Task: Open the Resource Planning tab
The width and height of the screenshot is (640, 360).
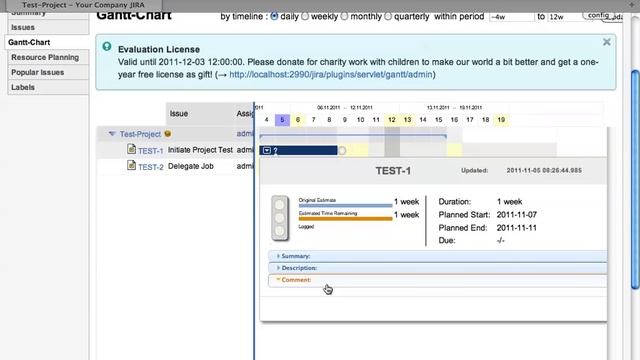Action: coord(48,58)
